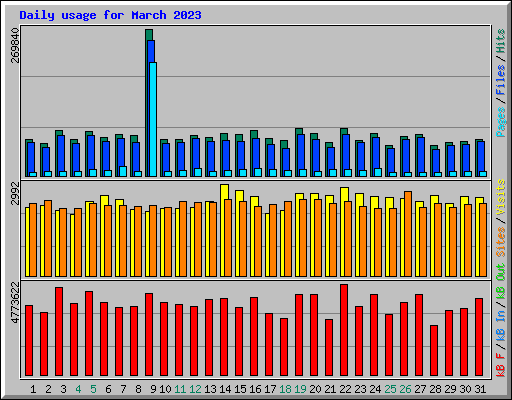Click x-axis day label 7
512x400 pixels.
[123, 389]
